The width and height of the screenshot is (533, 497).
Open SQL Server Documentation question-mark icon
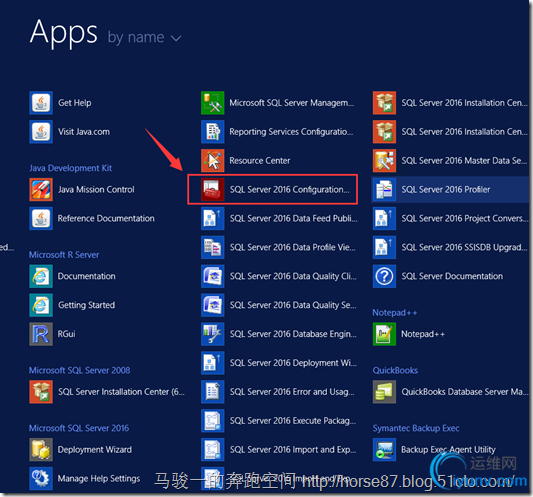coord(384,276)
